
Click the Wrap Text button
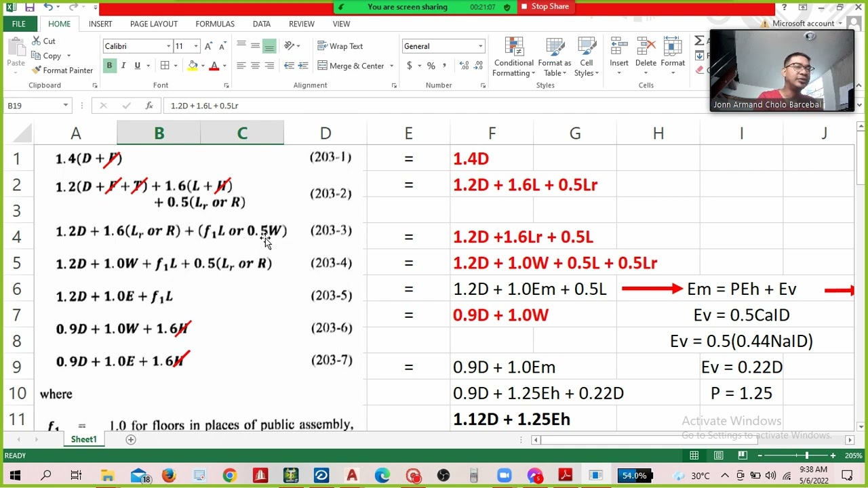(340, 46)
